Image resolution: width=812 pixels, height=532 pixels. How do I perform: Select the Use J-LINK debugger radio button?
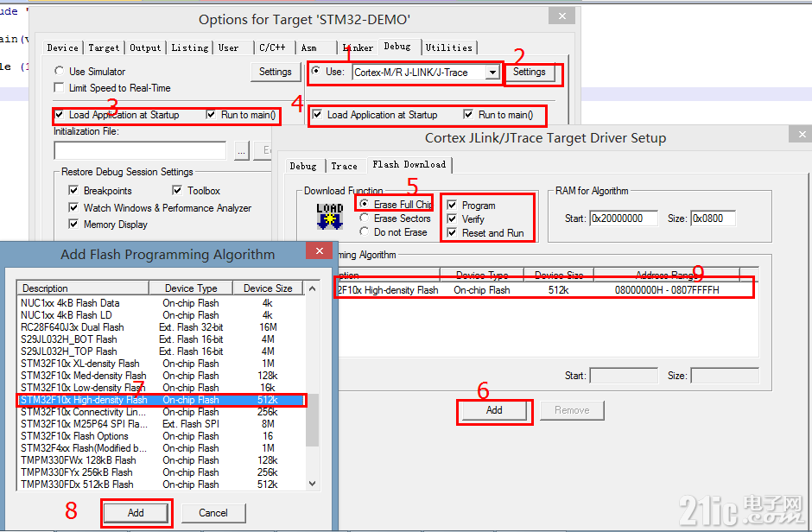(x=315, y=71)
